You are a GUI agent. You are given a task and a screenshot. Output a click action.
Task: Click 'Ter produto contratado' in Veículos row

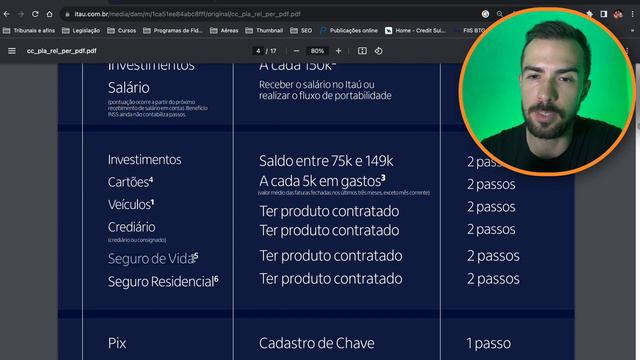[x=329, y=211]
